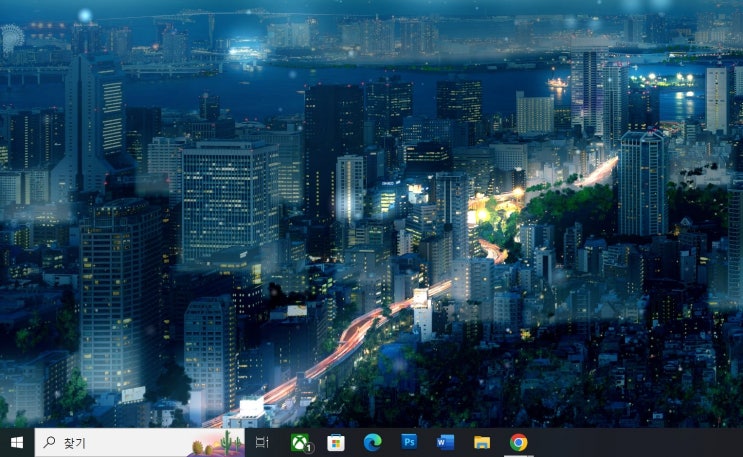Click the 찾기 search box
The image size is (743, 457).
pyautogui.click(x=139, y=442)
